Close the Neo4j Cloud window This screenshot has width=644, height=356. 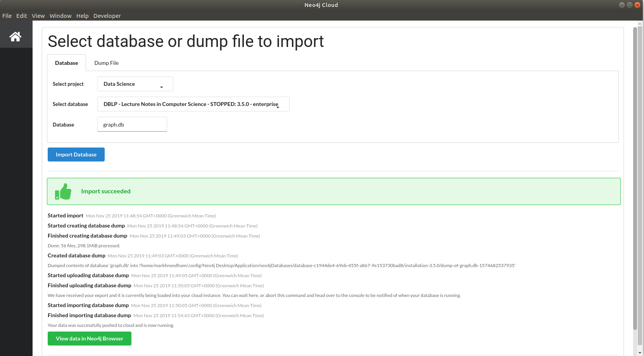pos(637,5)
